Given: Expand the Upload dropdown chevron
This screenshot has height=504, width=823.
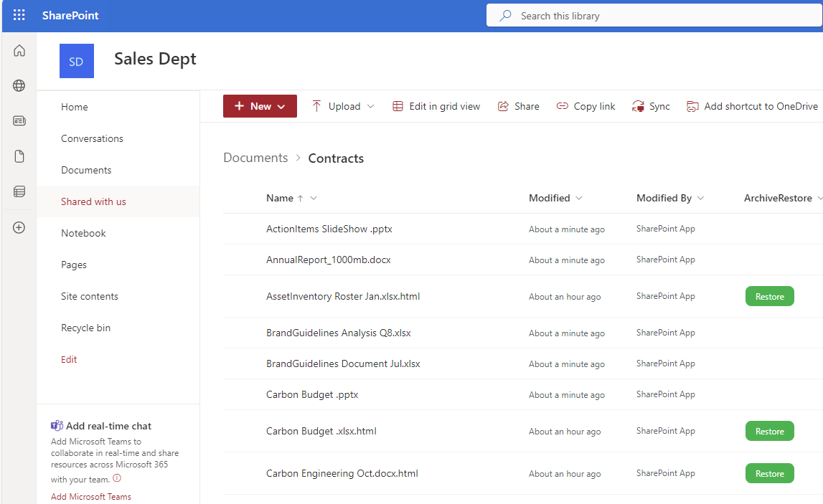Looking at the screenshot, I should [x=370, y=107].
